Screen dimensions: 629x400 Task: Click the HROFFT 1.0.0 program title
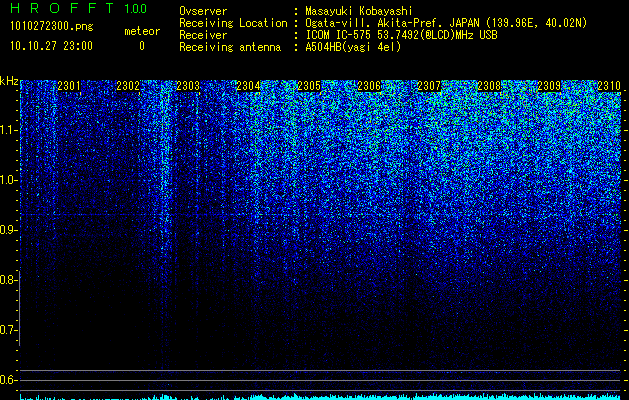pos(79,8)
